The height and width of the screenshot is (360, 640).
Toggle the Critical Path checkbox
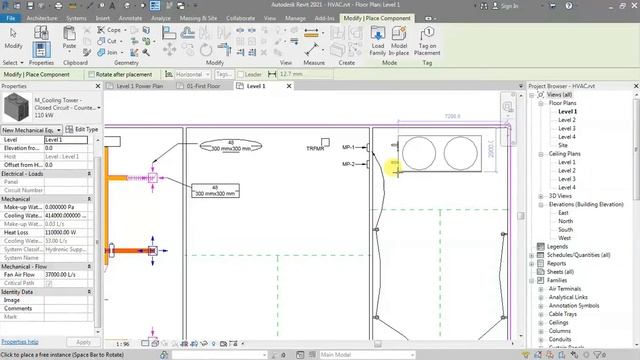[49, 283]
